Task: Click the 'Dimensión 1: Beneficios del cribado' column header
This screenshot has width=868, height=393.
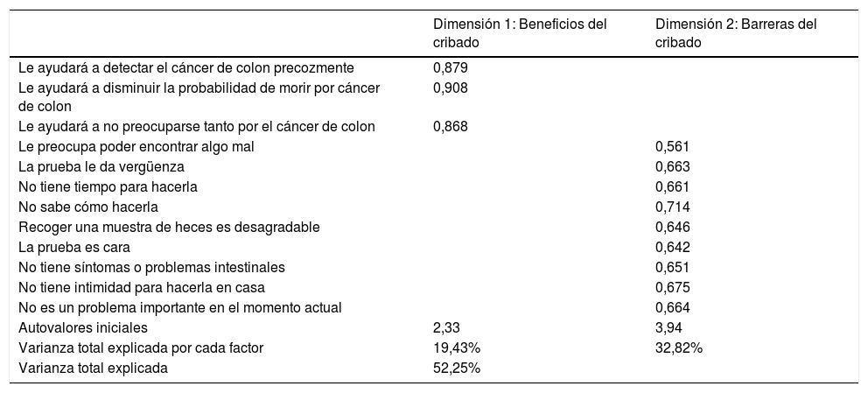Action: pyautogui.click(x=520, y=33)
